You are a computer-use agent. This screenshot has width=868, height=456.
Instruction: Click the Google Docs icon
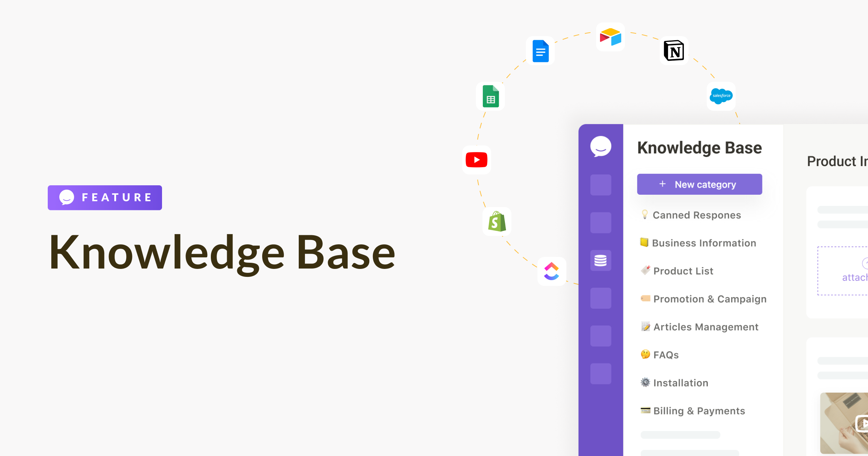[x=540, y=51]
